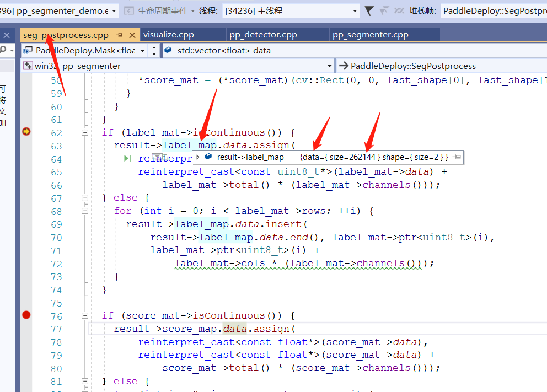Collapse the code region at line 76
The width and height of the screenshot is (547, 392).
coord(85,315)
